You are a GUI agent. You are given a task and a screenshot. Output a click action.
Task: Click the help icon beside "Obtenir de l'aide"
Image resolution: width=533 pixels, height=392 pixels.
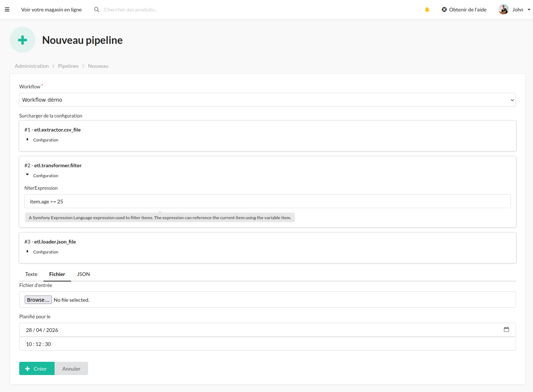[x=443, y=9]
